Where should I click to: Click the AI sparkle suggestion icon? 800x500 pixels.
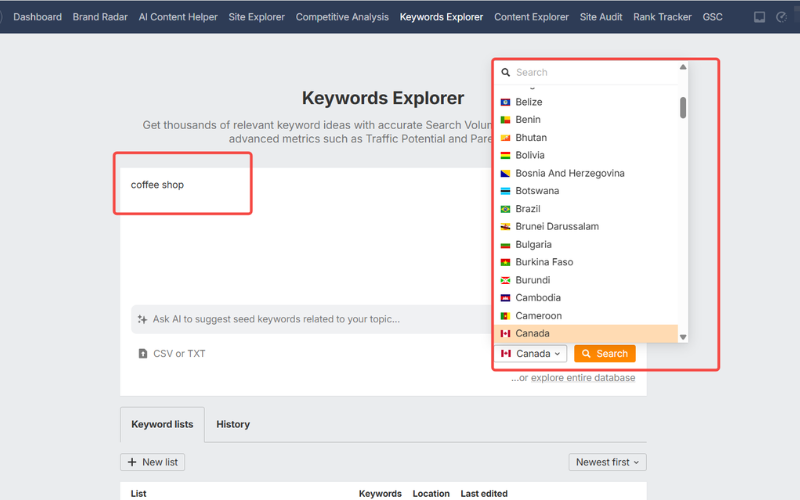pyautogui.click(x=143, y=319)
